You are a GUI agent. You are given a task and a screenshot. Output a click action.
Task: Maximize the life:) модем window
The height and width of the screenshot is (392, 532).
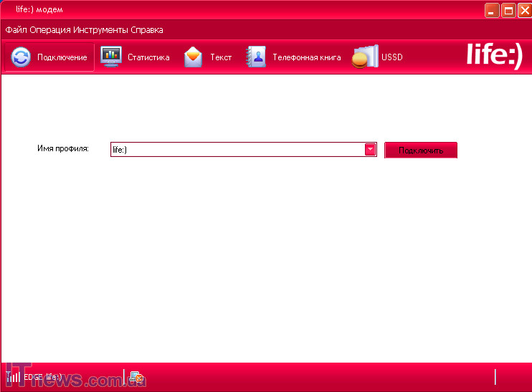(508, 10)
